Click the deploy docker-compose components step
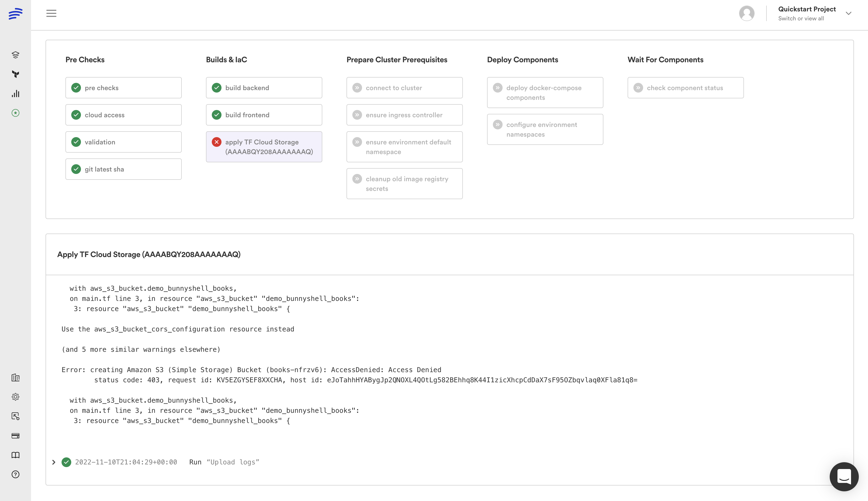This screenshot has width=868, height=501. pos(545,93)
